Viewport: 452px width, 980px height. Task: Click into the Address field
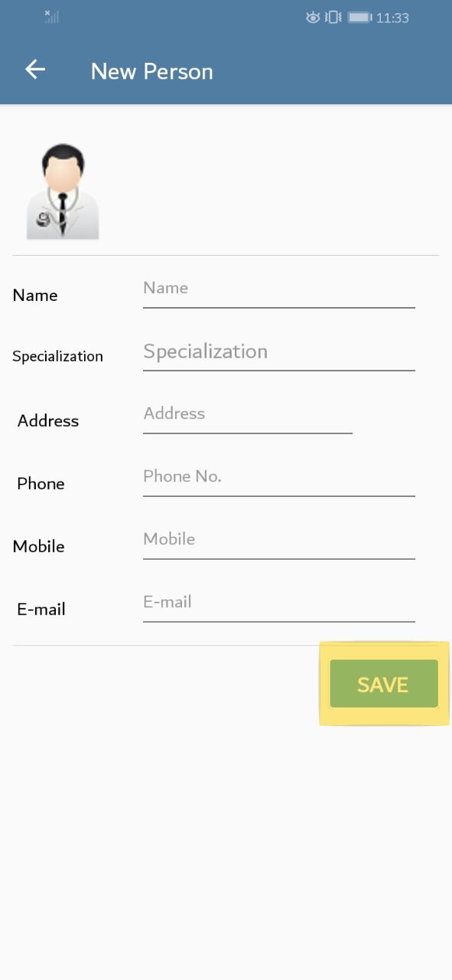[248, 416]
